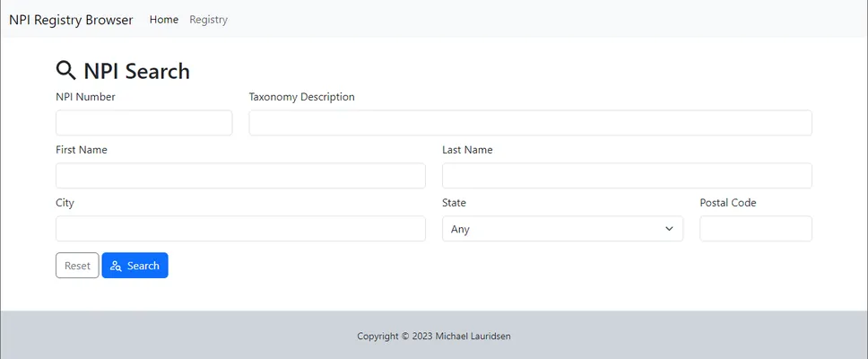868x359 pixels.
Task: Click the State field label
Action: coord(454,203)
